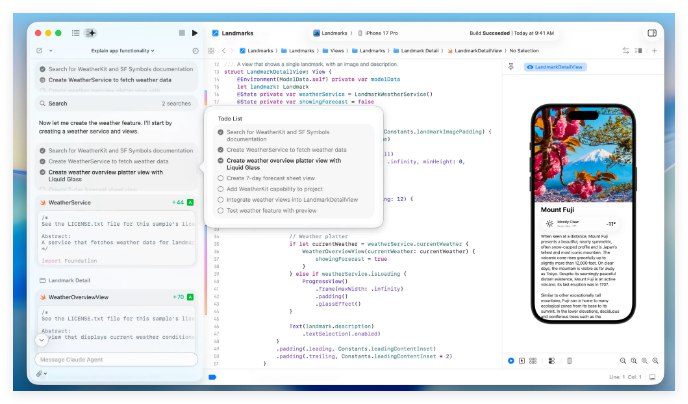Click the +44 badge on WeatherService

click(x=178, y=202)
